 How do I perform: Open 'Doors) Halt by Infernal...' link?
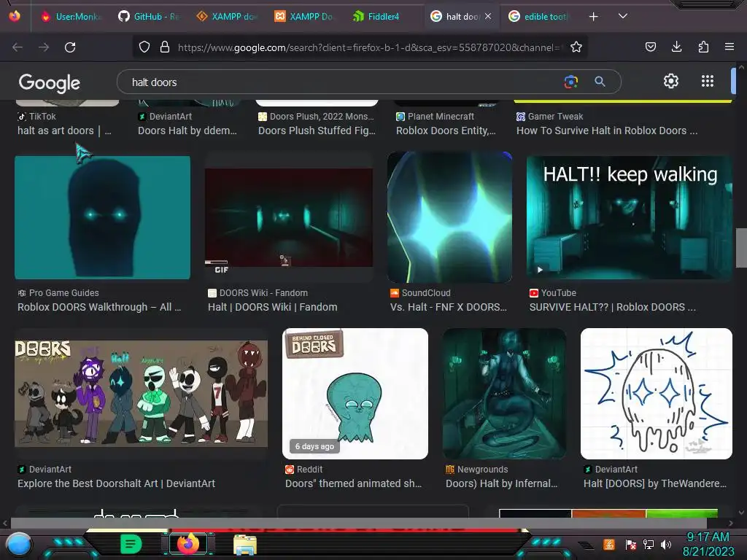[x=502, y=483]
